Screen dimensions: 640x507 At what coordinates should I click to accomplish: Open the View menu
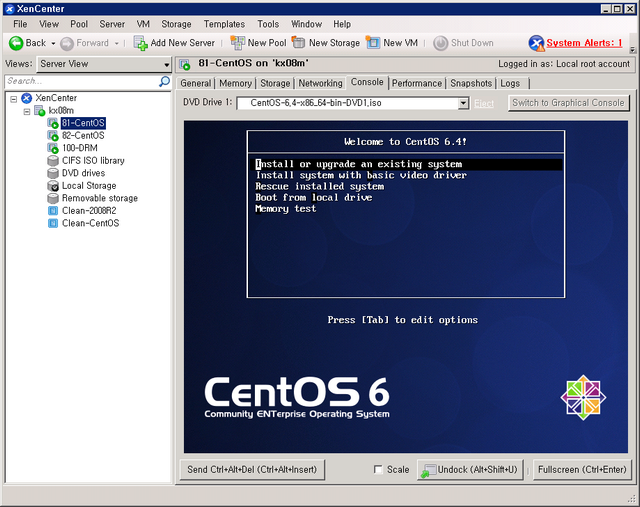pyautogui.click(x=49, y=24)
